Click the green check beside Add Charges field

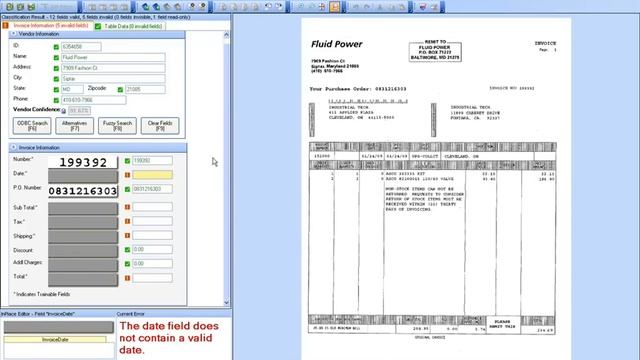point(127,264)
